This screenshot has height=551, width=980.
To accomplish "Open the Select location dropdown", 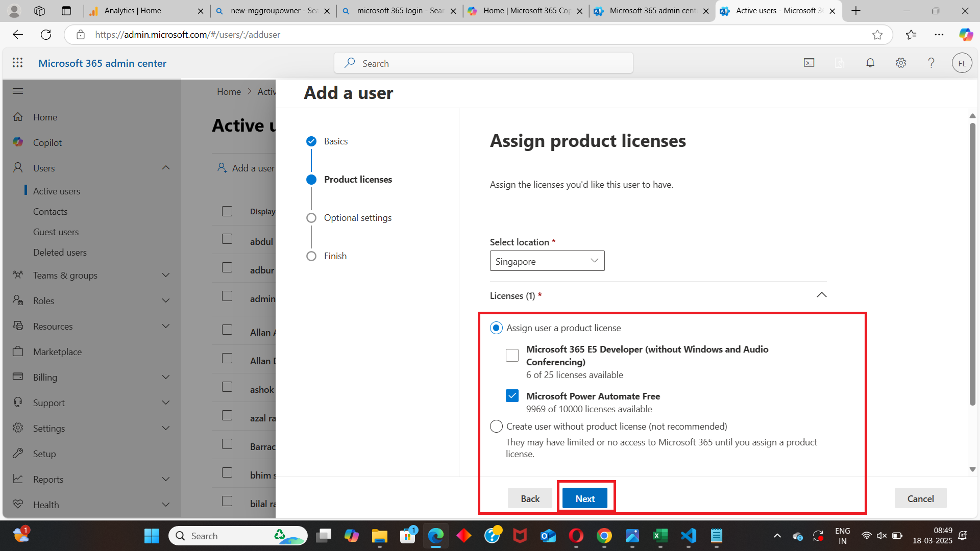I will pos(547,261).
